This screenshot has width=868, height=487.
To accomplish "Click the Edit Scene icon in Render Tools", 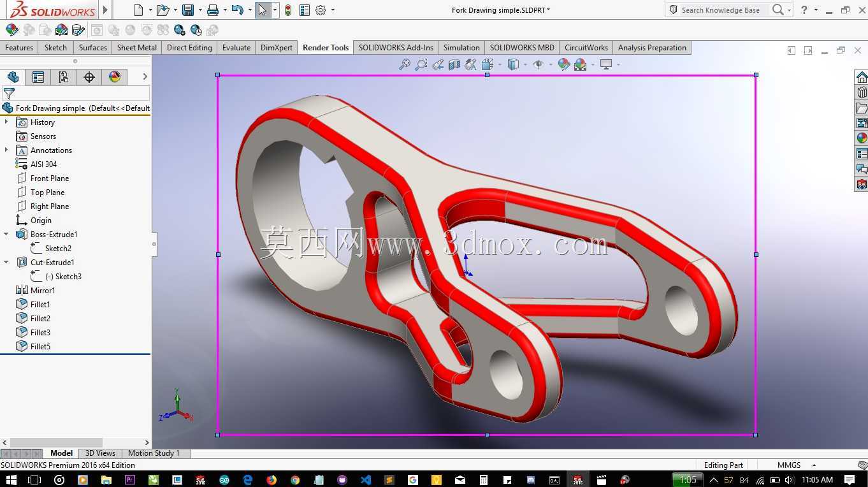I will tap(62, 30).
